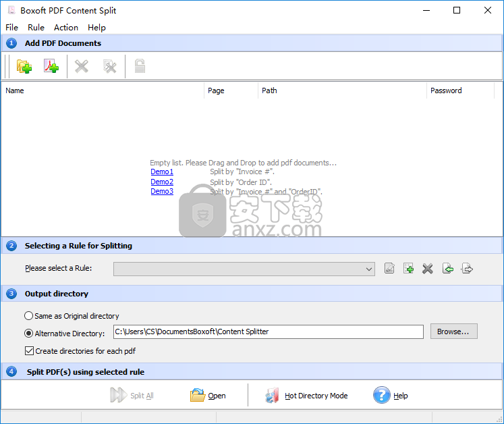Uncheck Create directories for each pdf
The height and width of the screenshot is (424, 504).
tap(29, 350)
